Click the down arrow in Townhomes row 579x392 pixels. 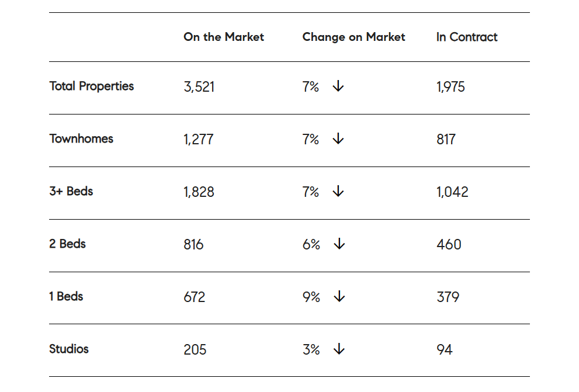[338, 139]
